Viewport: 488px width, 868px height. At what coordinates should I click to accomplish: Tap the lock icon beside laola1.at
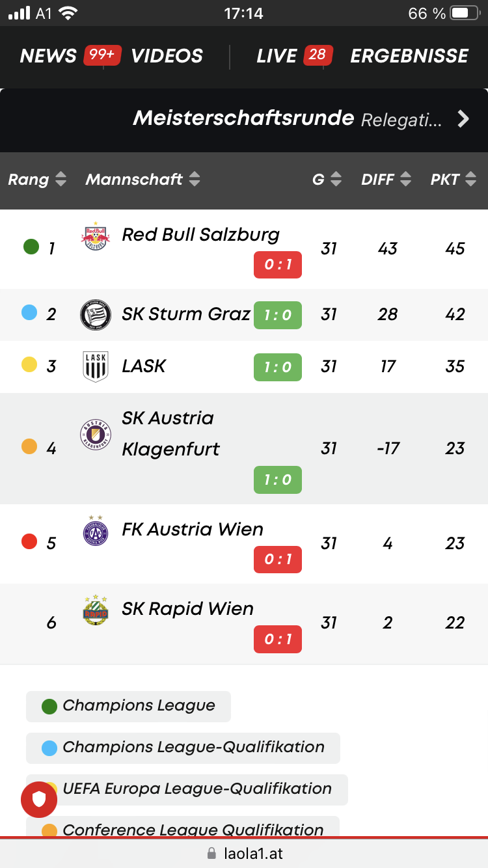tap(211, 853)
